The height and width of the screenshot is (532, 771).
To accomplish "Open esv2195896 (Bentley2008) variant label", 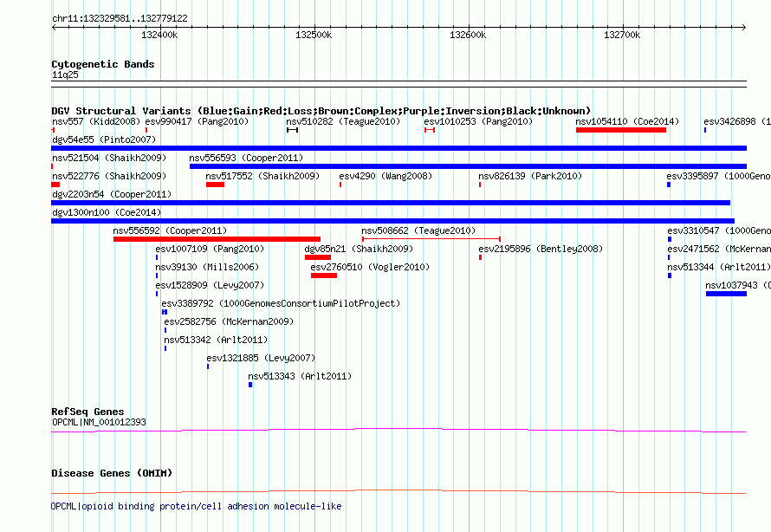I will click(x=541, y=249).
